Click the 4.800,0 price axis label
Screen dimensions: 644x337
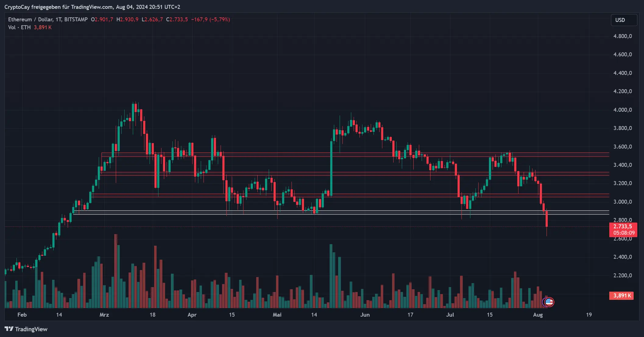[x=622, y=36]
